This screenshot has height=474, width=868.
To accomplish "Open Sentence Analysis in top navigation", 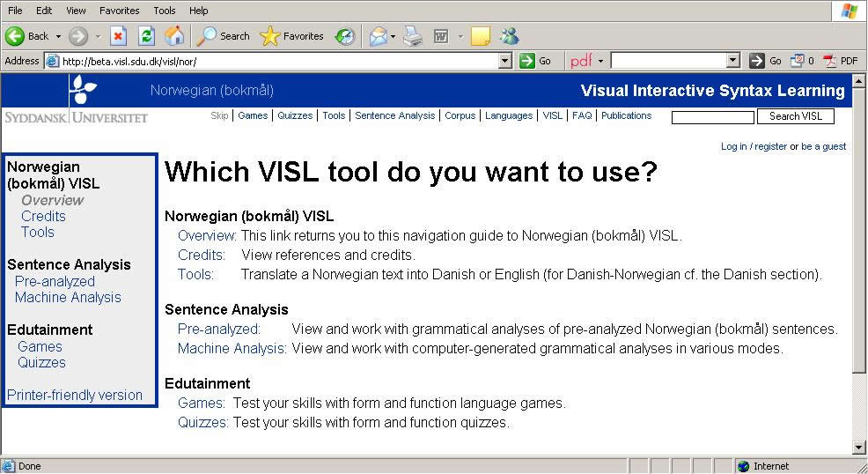I will (x=394, y=115).
